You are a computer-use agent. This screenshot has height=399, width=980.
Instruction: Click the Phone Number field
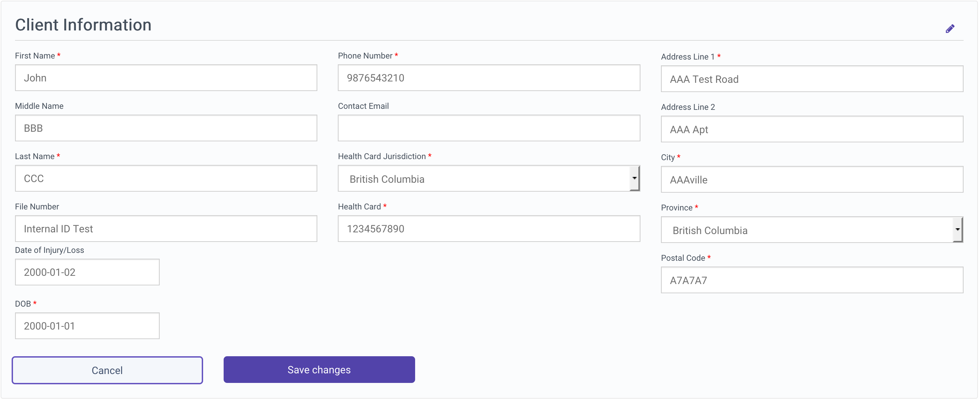489,78
